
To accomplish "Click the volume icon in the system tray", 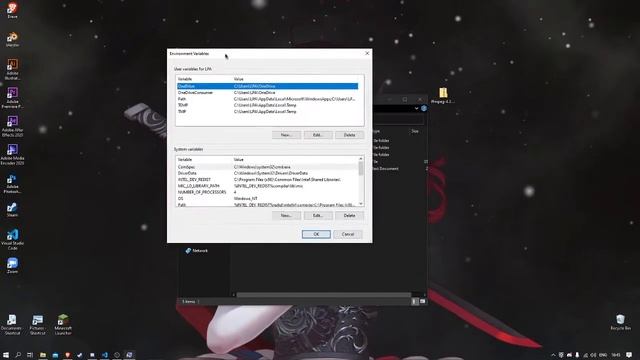I will coord(593,355).
